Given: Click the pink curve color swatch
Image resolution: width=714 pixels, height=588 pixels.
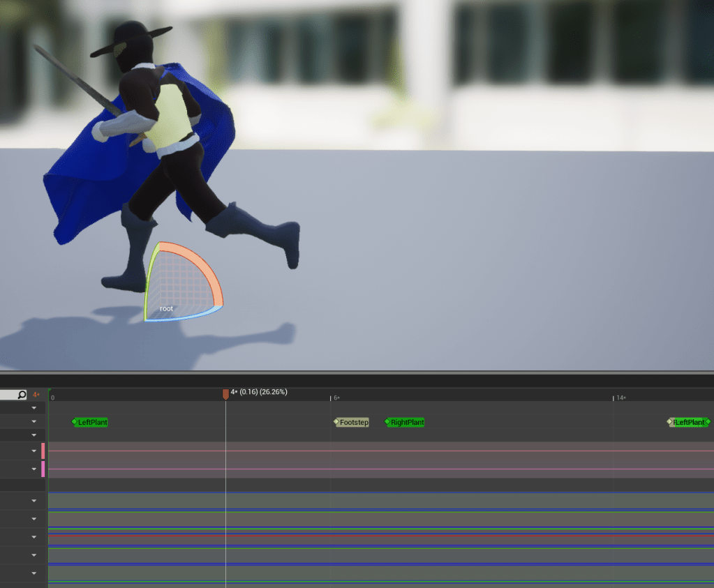Looking at the screenshot, I should pyautogui.click(x=43, y=469).
